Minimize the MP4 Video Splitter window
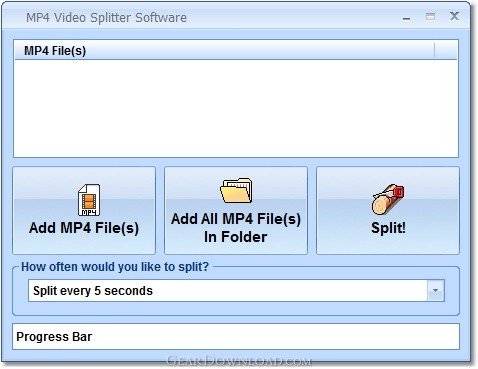The width and height of the screenshot is (478, 369). pos(406,17)
